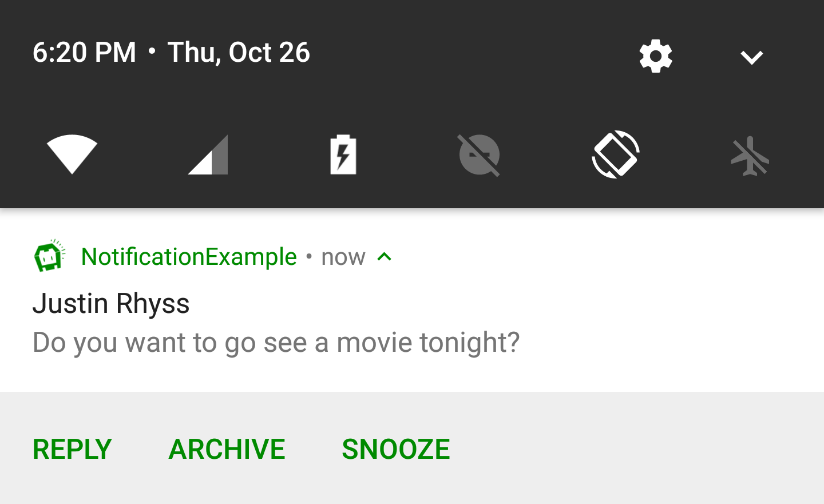Tap the Thu, Oct 26 date

pos(239,53)
